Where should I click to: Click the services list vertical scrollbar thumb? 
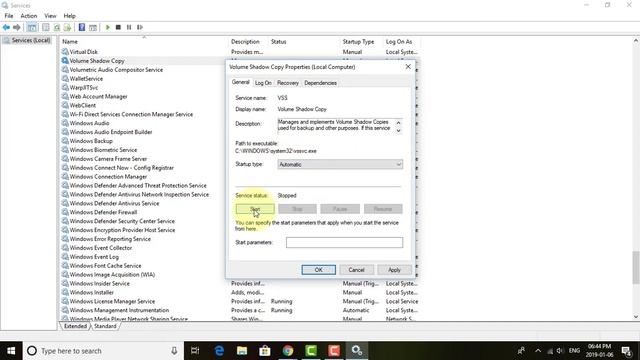click(636, 268)
